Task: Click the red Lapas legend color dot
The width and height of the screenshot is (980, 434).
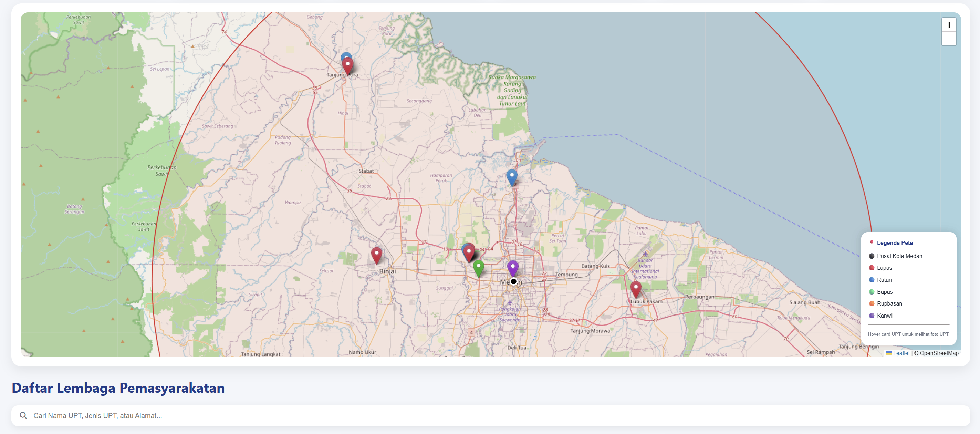Action: point(871,268)
